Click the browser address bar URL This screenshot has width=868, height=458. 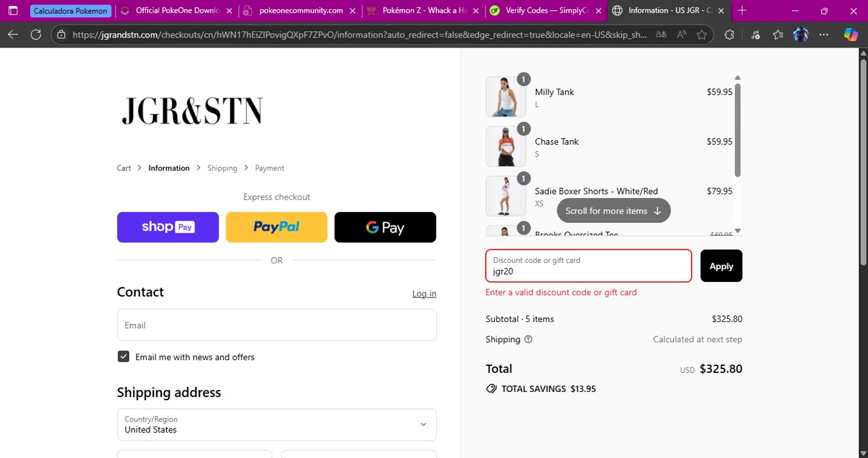click(x=359, y=35)
